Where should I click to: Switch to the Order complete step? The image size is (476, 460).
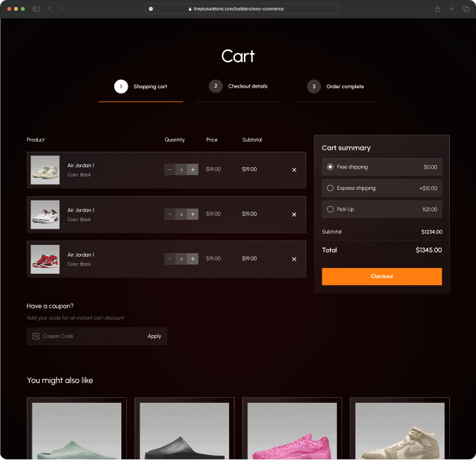[336, 87]
